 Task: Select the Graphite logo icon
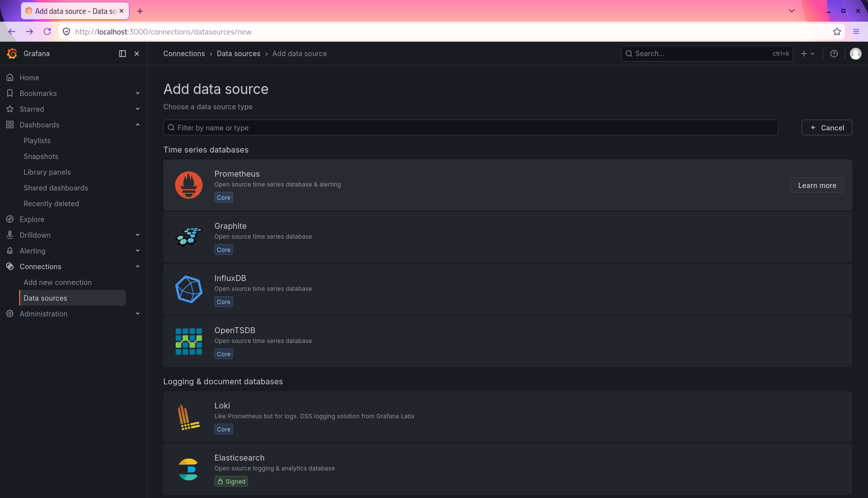(189, 237)
